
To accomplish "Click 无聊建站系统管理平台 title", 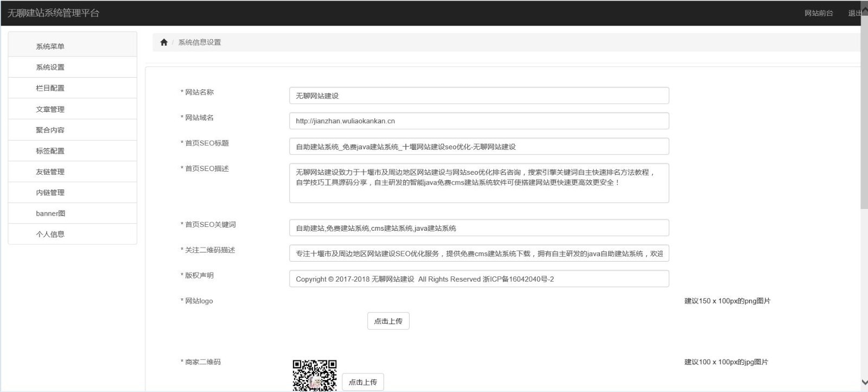I will point(53,13).
